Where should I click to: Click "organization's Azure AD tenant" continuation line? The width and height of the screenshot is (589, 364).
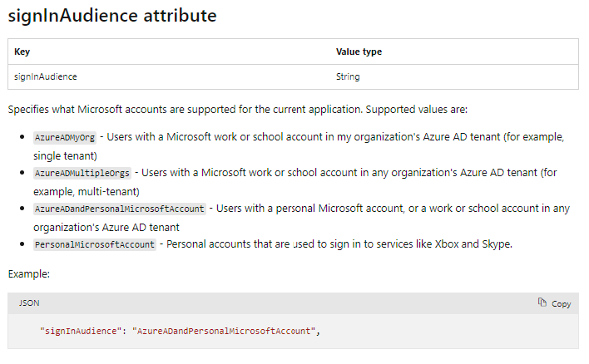[106, 228]
